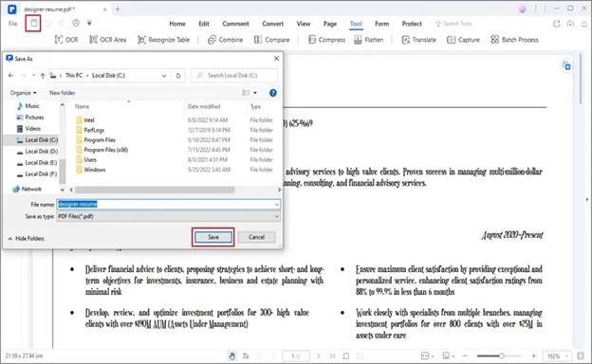Collapse the Hide Folders toggle
The image size is (592, 364).
pyautogui.click(x=26, y=238)
